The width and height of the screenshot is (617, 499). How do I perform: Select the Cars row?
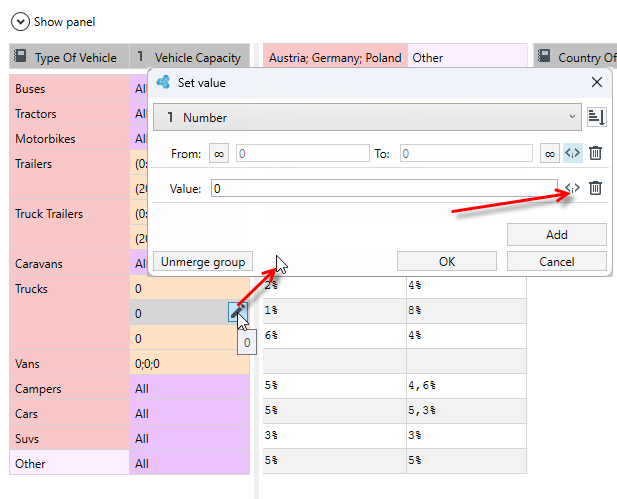tap(69, 414)
